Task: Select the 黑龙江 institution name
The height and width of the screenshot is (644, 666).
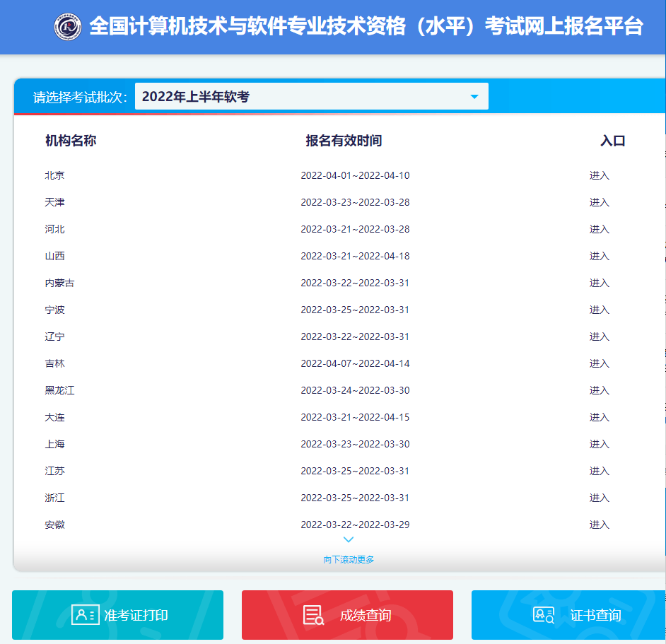Action: click(x=59, y=391)
